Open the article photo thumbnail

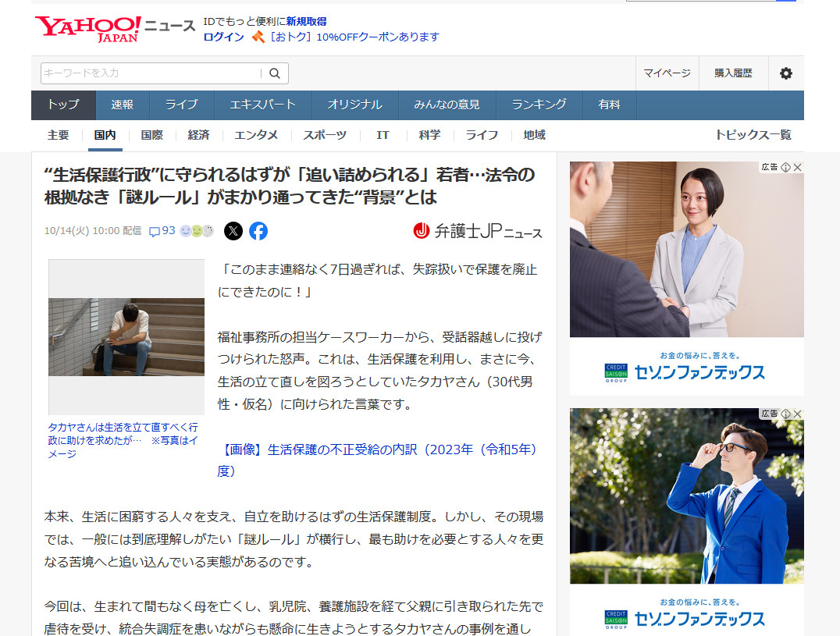point(126,337)
